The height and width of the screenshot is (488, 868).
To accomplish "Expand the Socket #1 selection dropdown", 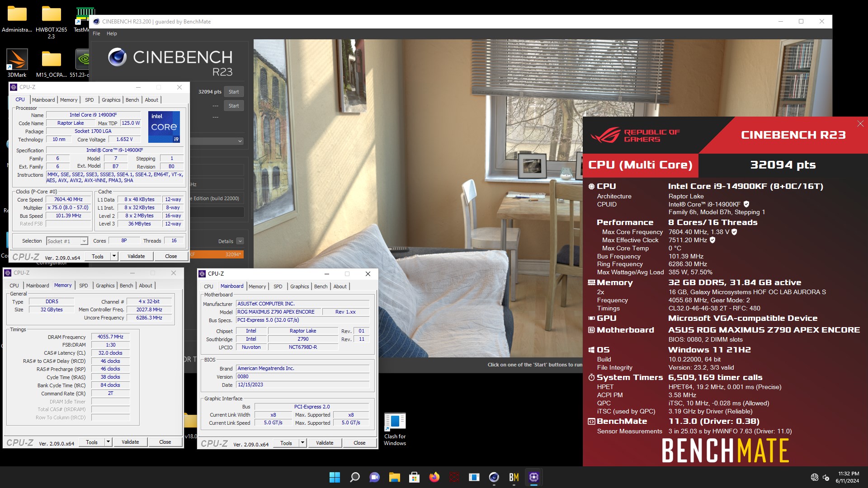I will tap(84, 241).
